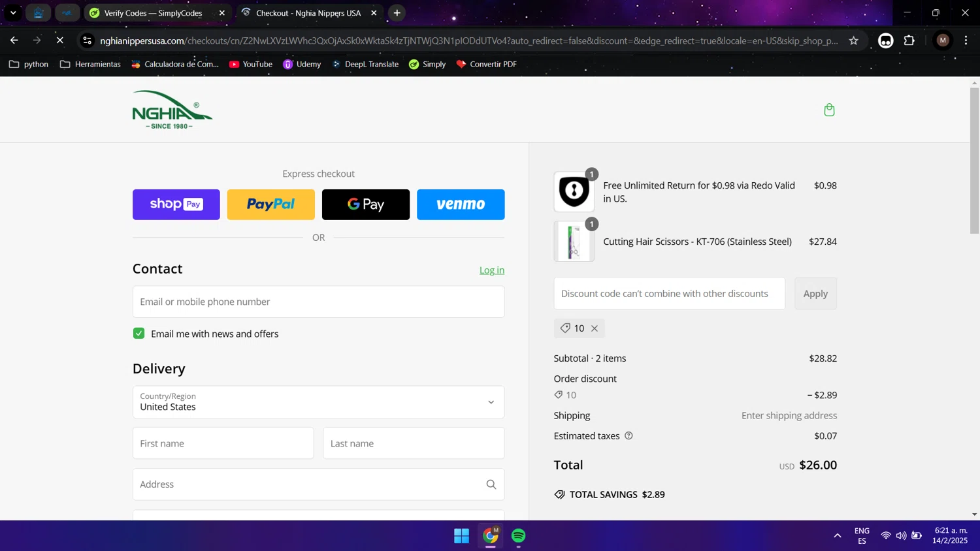Click the Cutting Hair Scissors product thumbnail
The width and height of the screenshot is (980, 551).
click(x=574, y=242)
